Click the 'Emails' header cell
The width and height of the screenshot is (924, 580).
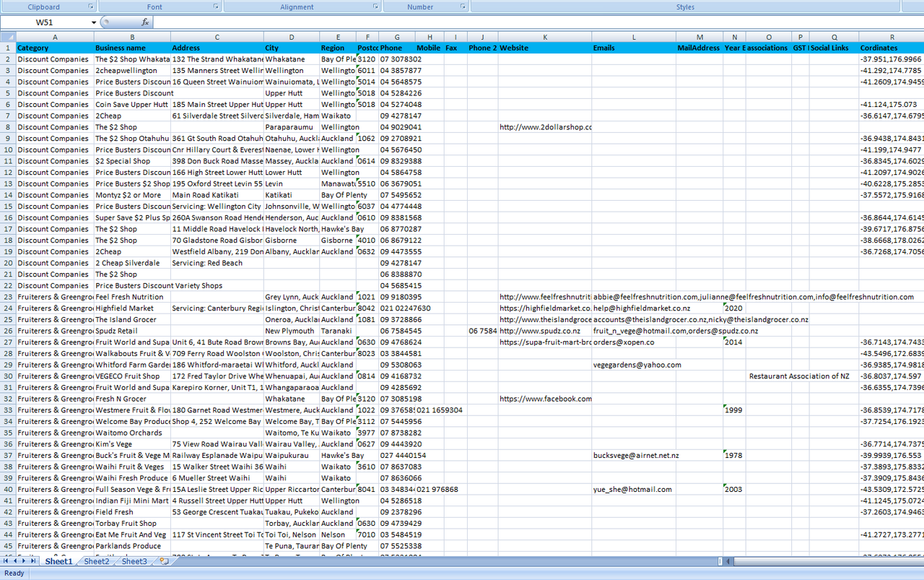pos(634,48)
